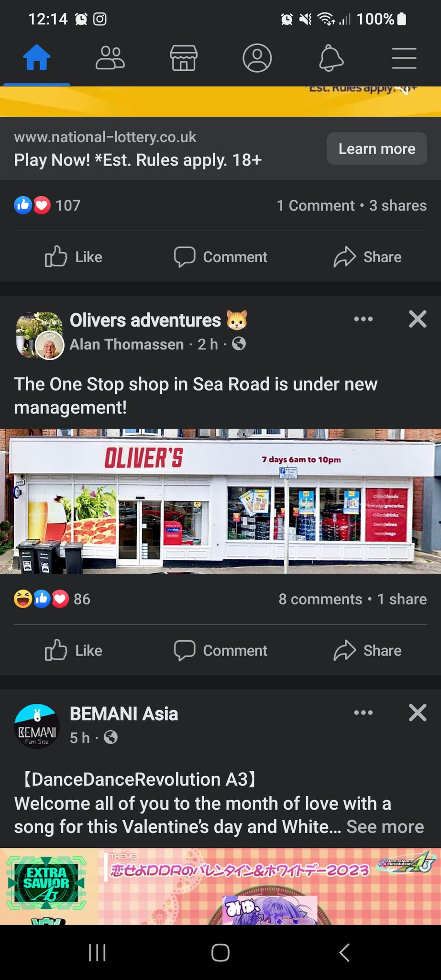This screenshot has height=980, width=441.
Task: Open the Oliver's shop photo
Action: [220, 501]
